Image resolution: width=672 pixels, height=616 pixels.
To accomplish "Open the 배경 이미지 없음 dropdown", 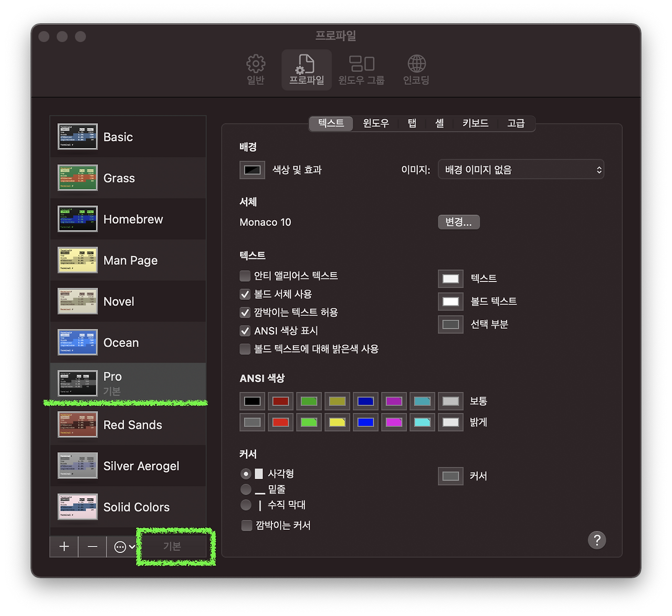I will coord(521,169).
